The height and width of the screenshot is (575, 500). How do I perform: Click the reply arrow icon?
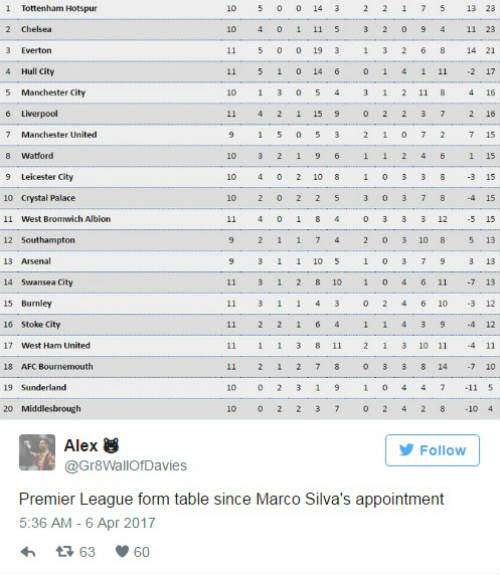pyautogui.click(x=28, y=552)
